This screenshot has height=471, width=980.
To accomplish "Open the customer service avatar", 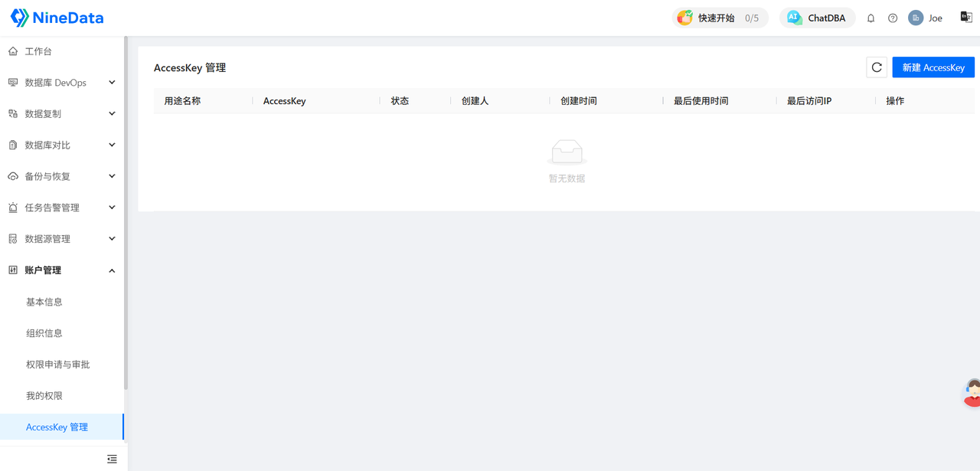I will [x=972, y=393].
